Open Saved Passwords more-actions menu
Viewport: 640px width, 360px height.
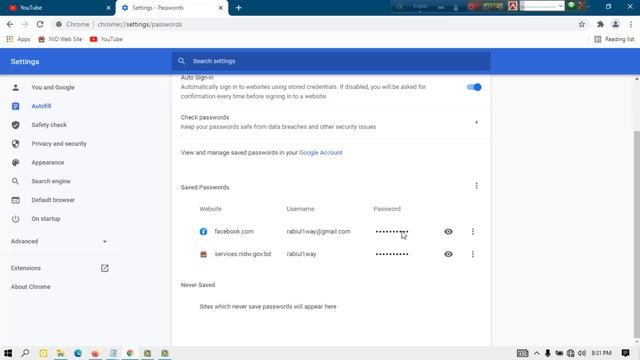pyautogui.click(x=476, y=186)
